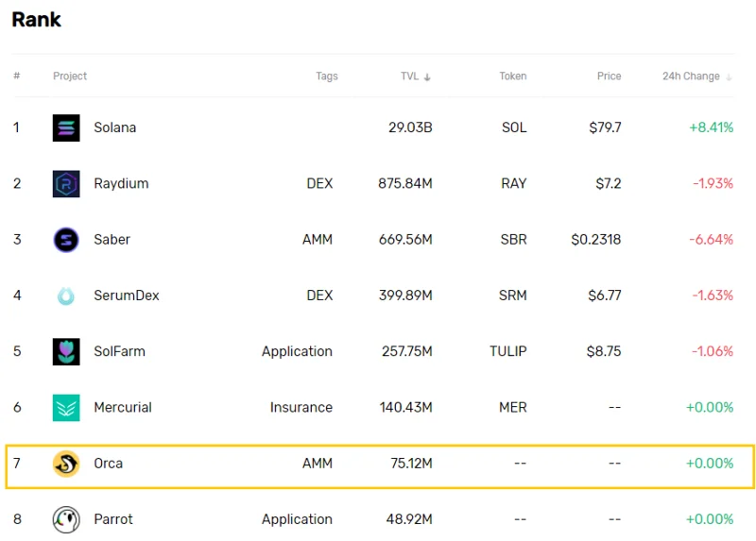756x541 pixels.
Task: Open the Solana project name
Action: click(114, 127)
